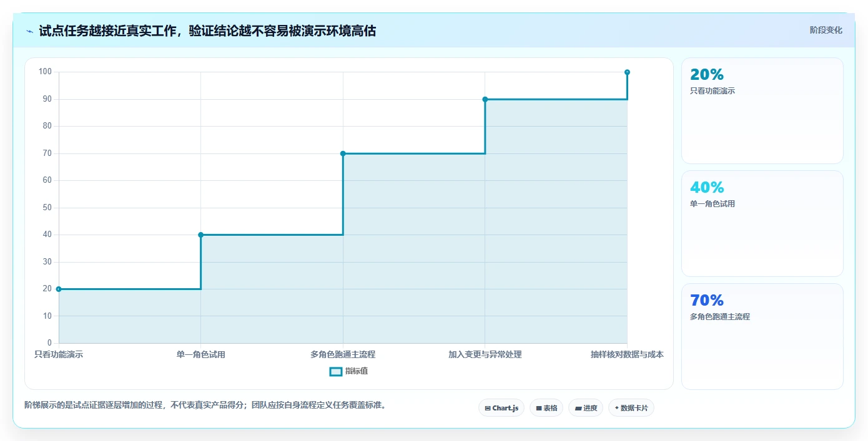Screen dimensions: 868x441
Task: Click the x-axis label 多角色跑通主流程
Action: [x=343, y=354]
